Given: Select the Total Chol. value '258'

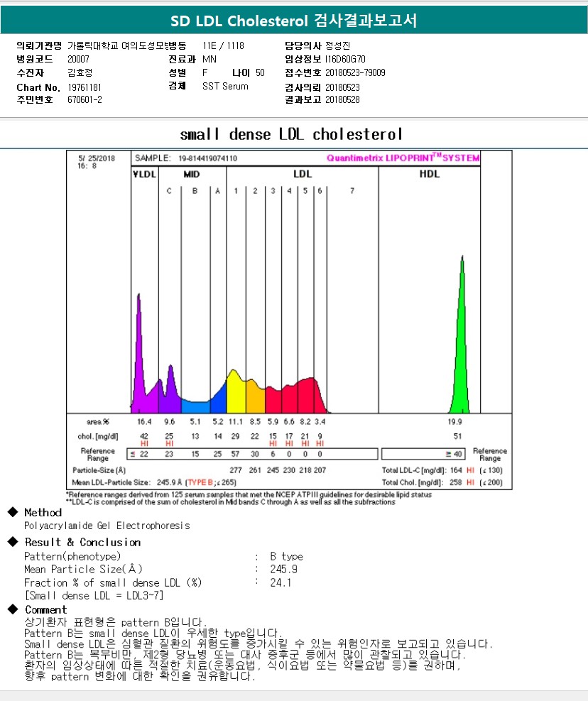Looking at the screenshot, I should coord(456,482).
